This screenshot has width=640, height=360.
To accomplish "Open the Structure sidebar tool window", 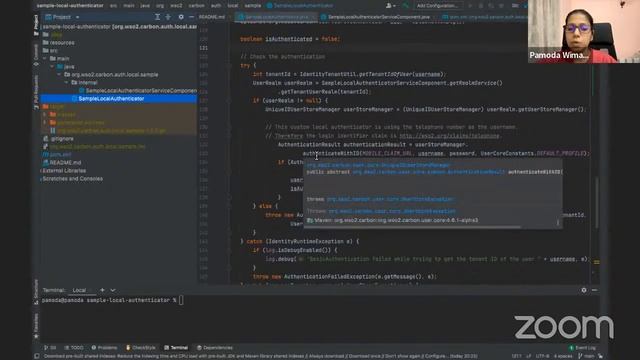I will pyautogui.click(x=36, y=291).
